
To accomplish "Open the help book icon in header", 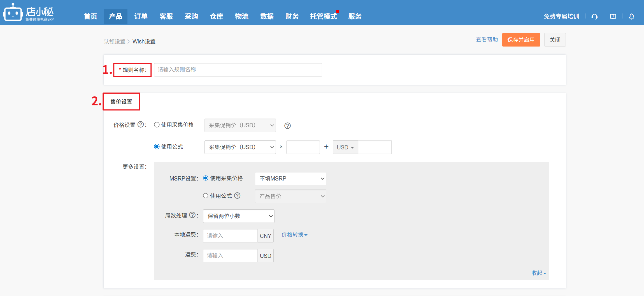I will (613, 17).
